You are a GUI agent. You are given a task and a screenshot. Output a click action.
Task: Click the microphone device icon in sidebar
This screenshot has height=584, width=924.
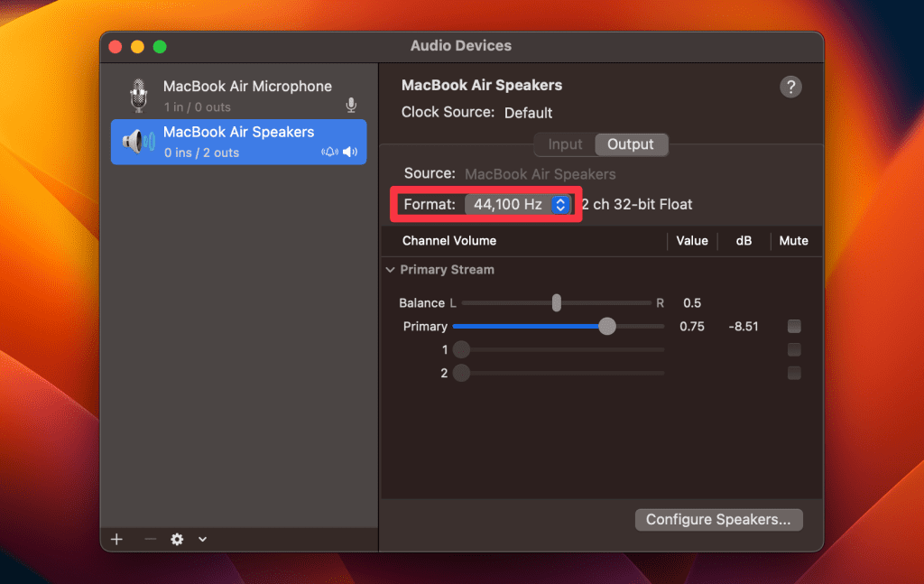click(x=137, y=95)
